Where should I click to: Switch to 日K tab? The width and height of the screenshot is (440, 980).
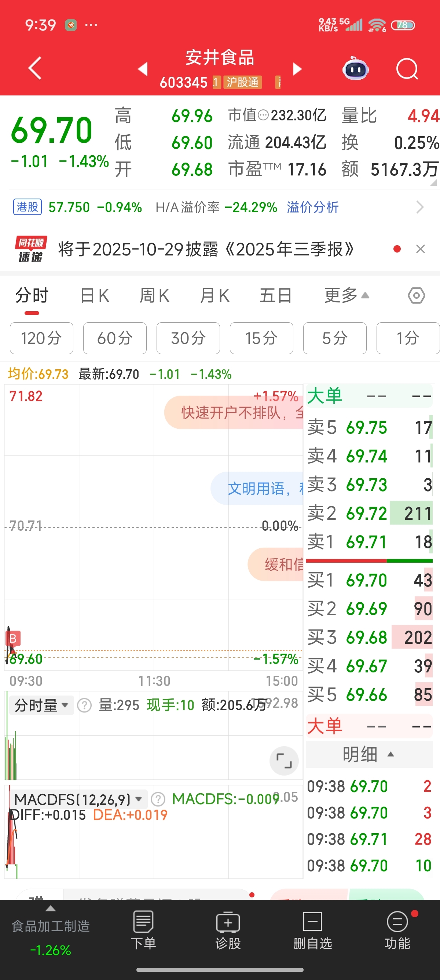click(x=95, y=295)
